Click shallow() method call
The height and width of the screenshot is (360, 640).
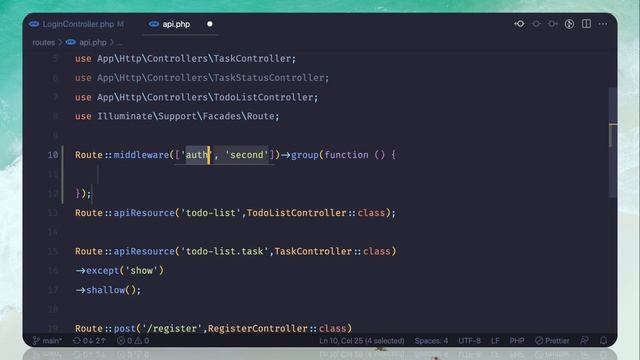108,290
